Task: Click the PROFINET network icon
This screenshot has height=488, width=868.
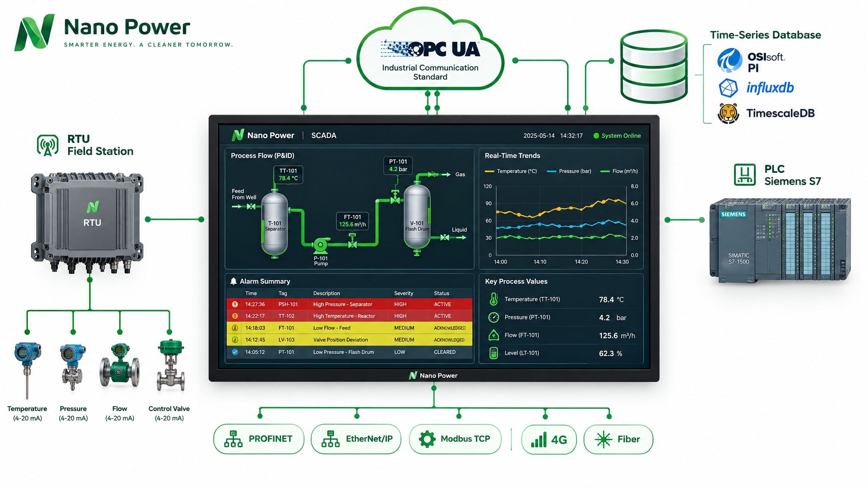Action: [x=233, y=439]
